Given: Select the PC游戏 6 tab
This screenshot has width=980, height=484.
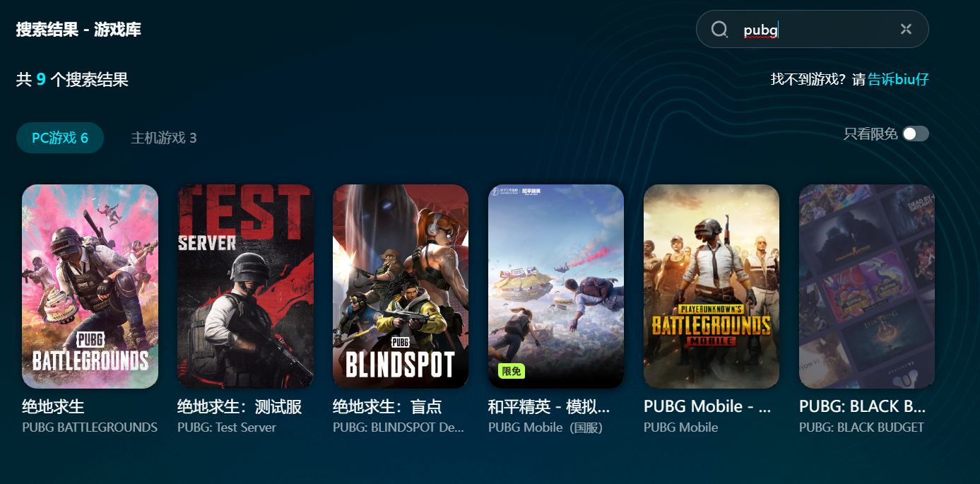Looking at the screenshot, I should click(x=60, y=138).
